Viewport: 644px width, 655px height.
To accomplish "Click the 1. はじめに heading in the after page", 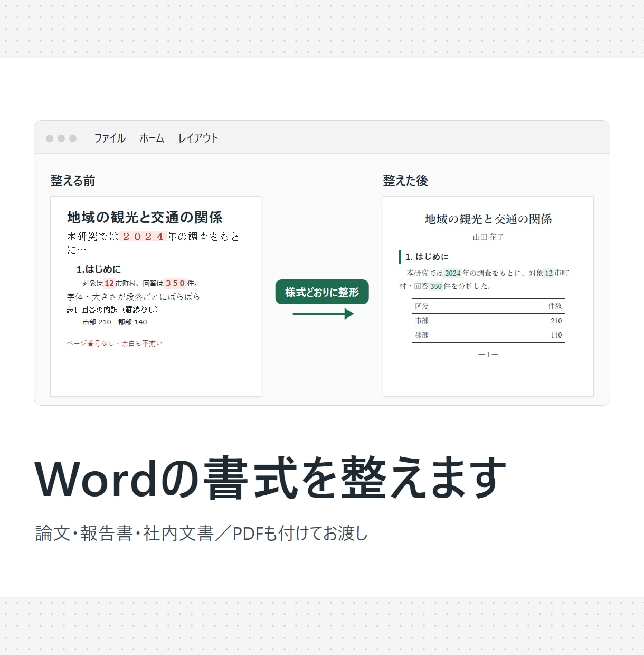I will tap(427, 257).
